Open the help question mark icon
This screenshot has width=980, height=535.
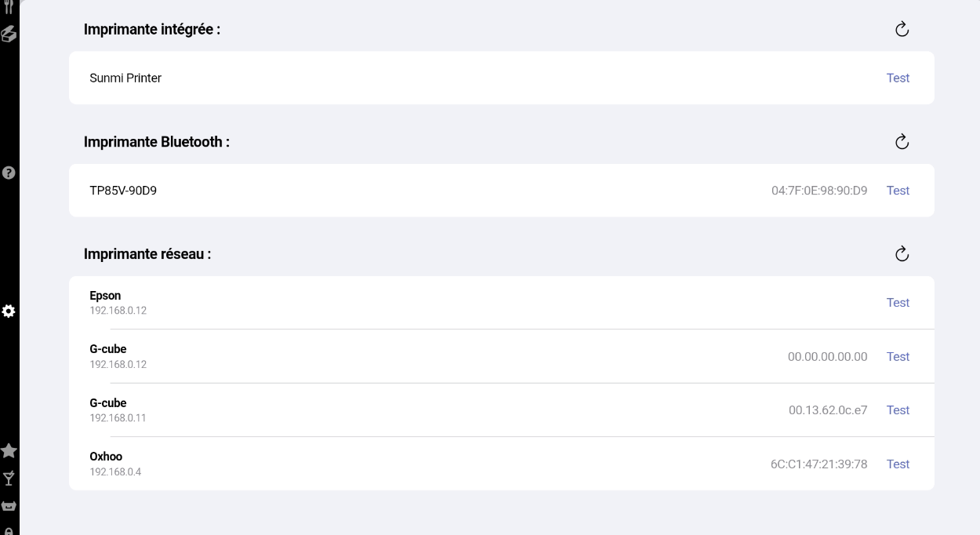pos(9,173)
